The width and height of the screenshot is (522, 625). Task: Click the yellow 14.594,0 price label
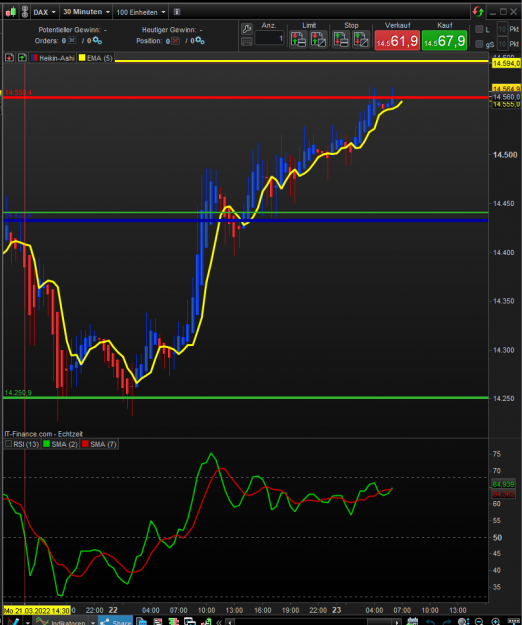pos(506,63)
